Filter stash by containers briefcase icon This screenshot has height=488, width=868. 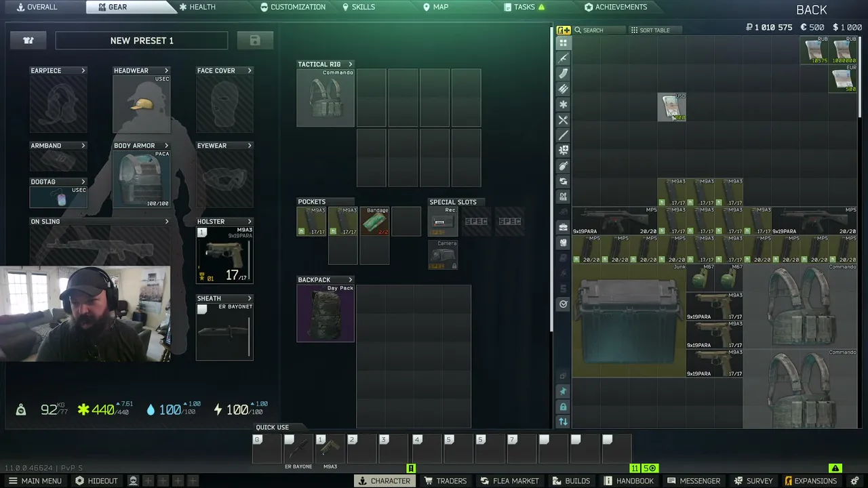[563, 227]
